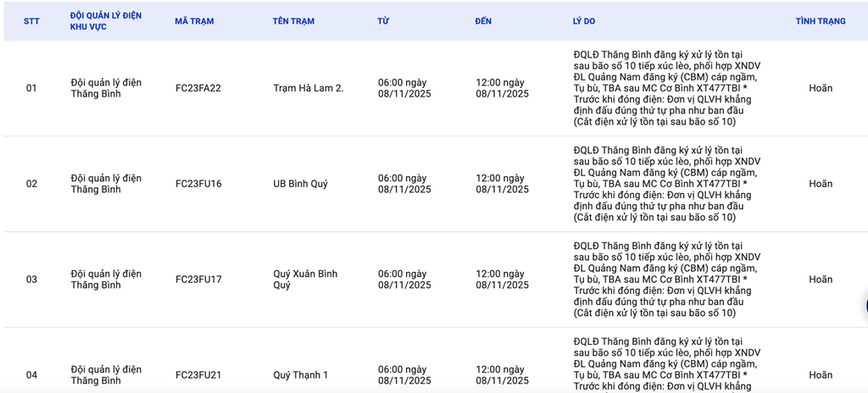Click the reason text in row 01

point(666,88)
